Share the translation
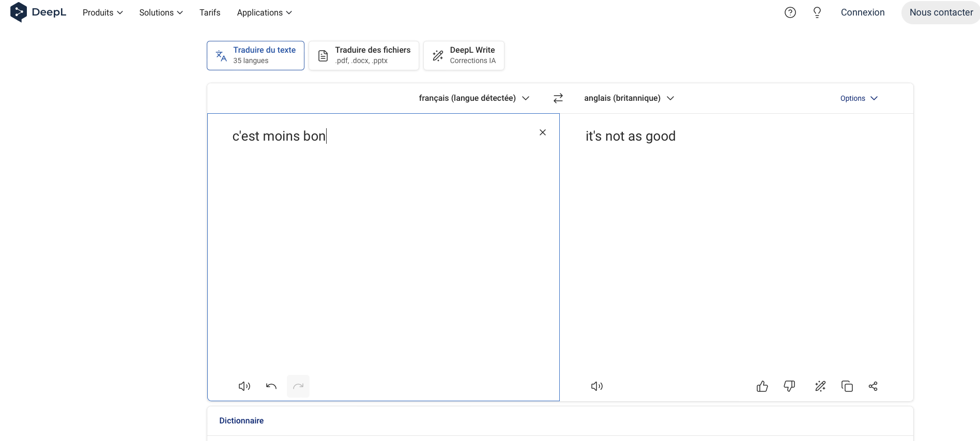This screenshot has height=441, width=980. (x=873, y=386)
